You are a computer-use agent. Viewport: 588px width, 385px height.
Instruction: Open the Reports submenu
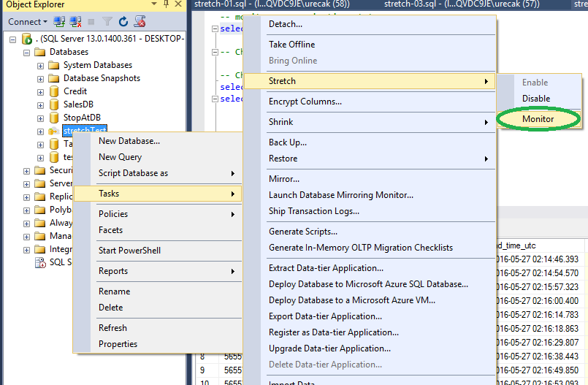[158, 271]
